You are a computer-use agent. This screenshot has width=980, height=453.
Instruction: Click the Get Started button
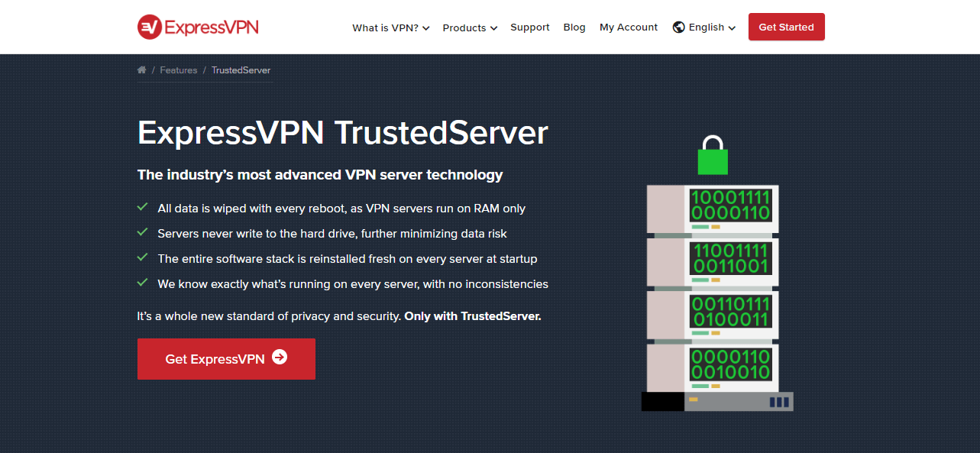(787, 27)
